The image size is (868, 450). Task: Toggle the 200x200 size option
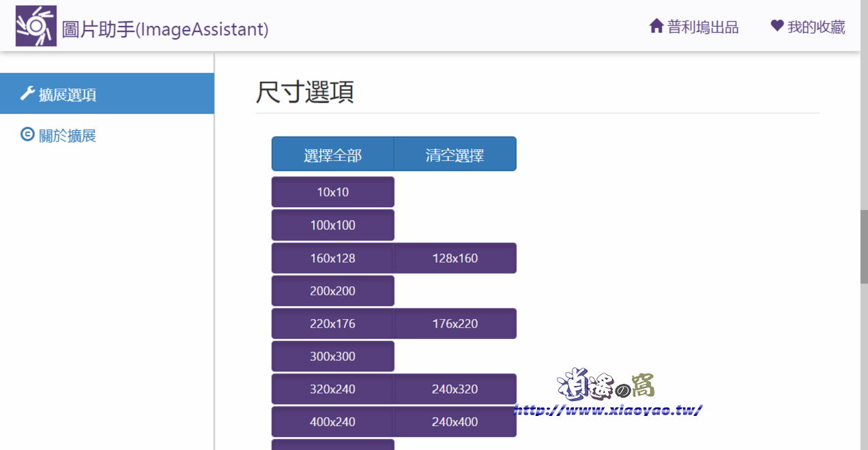[332, 290]
